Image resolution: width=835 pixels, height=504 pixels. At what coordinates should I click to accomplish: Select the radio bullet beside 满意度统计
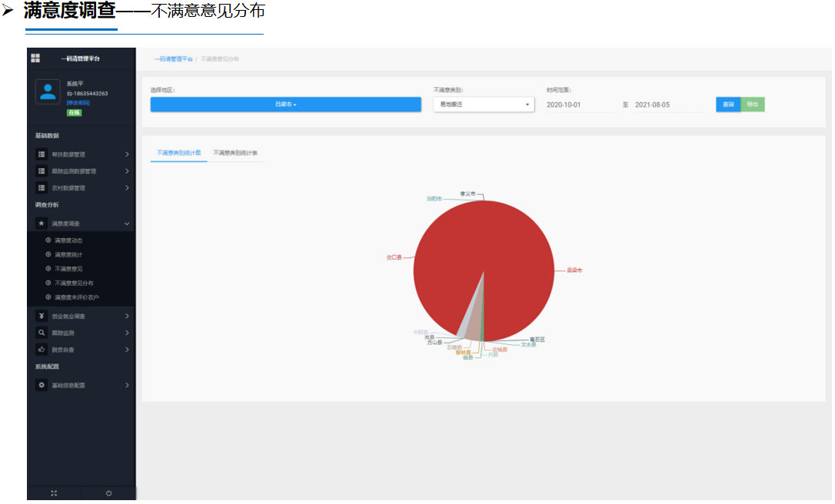pos(48,254)
